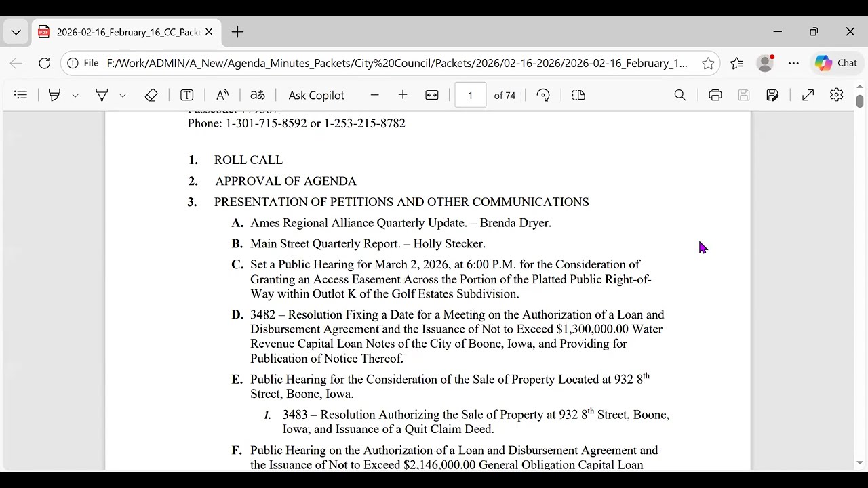This screenshot has height=488, width=868.
Task: Click the scrollbar down arrow
Action: (x=860, y=463)
